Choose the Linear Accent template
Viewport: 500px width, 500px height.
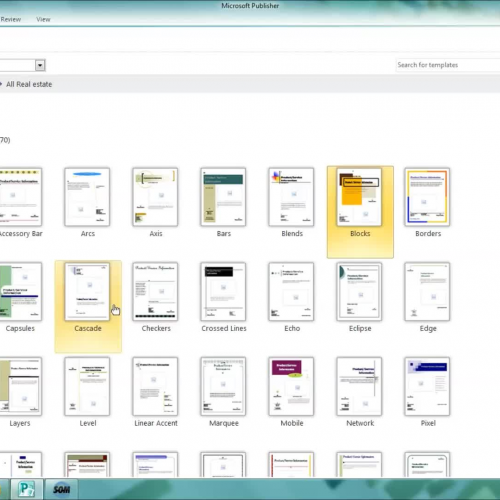pyautogui.click(x=155, y=387)
